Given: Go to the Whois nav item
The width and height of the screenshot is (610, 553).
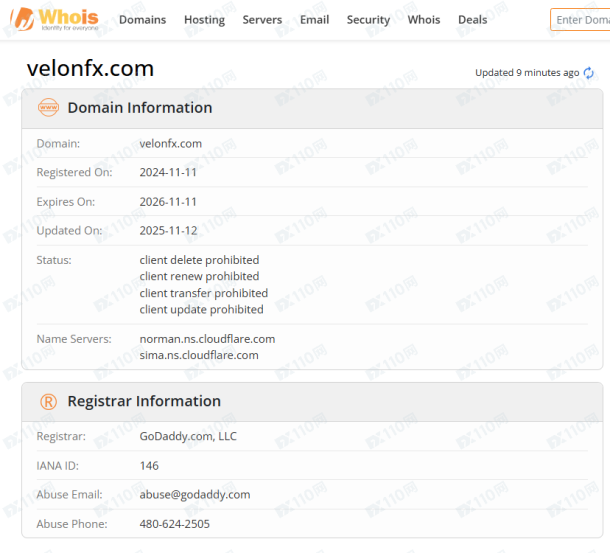Looking at the screenshot, I should [424, 19].
